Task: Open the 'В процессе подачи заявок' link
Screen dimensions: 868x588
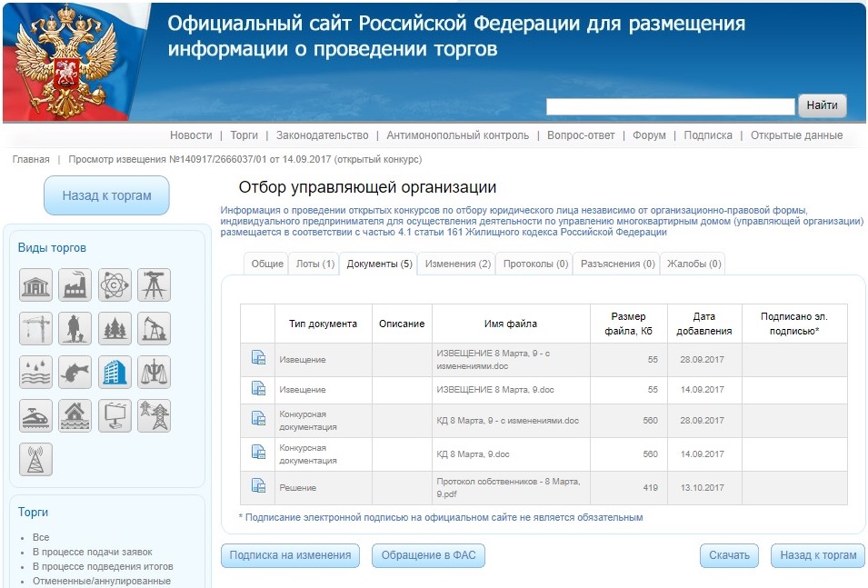Action: (x=90, y=552)
